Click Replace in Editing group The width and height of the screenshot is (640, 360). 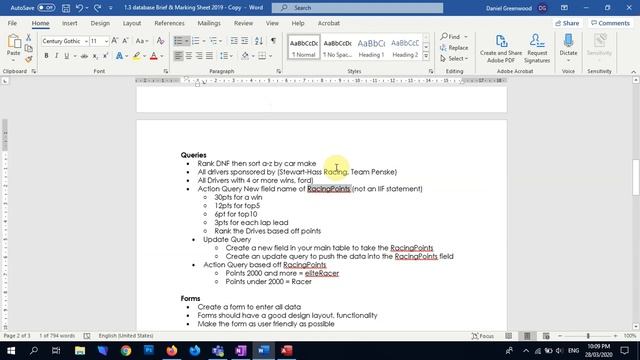(x=454, y=48)
